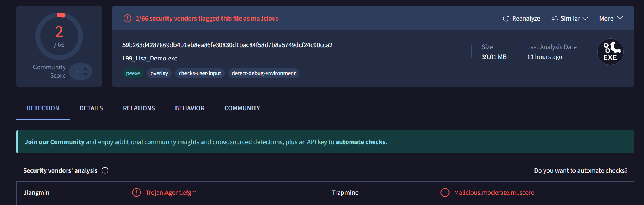
Task: Open the More dropdown menu
Action: [611, 18]
